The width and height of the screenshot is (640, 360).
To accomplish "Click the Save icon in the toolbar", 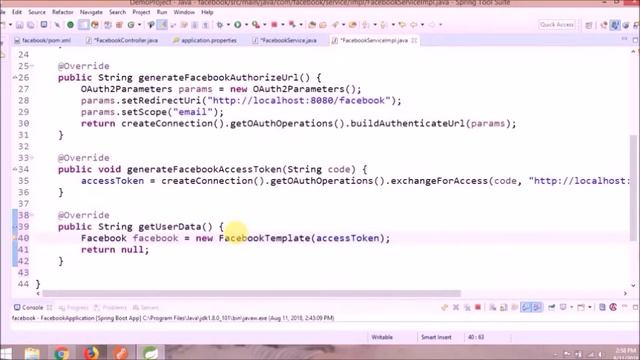I will point(20,25).
